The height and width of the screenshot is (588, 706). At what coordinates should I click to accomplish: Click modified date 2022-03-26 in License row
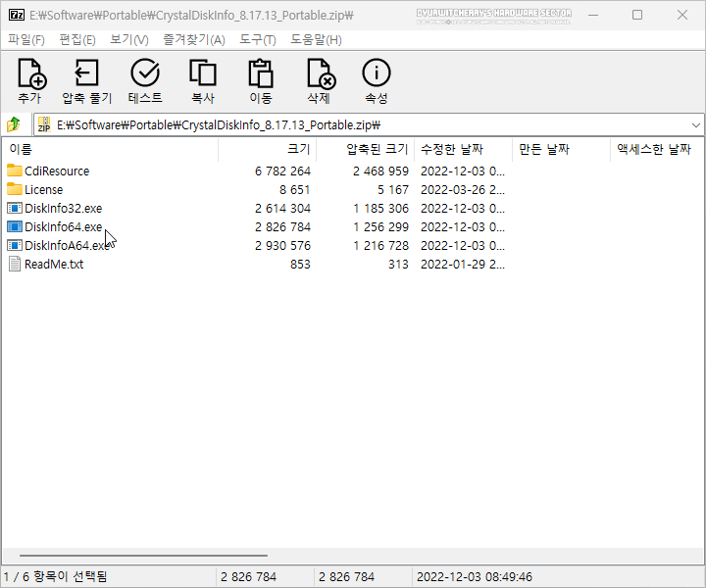point(463,189)
